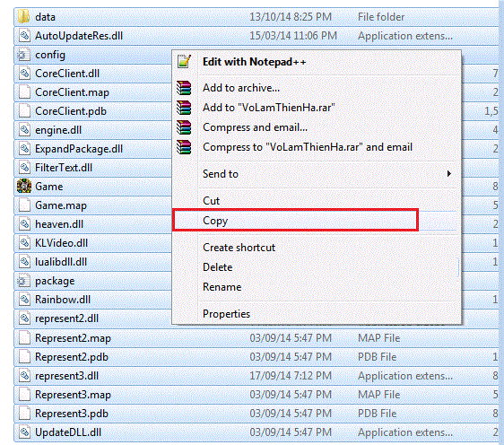504x445 pixels.
Task: Select the data folder icon
Action: pyautogui.click(x=24, y=16)
